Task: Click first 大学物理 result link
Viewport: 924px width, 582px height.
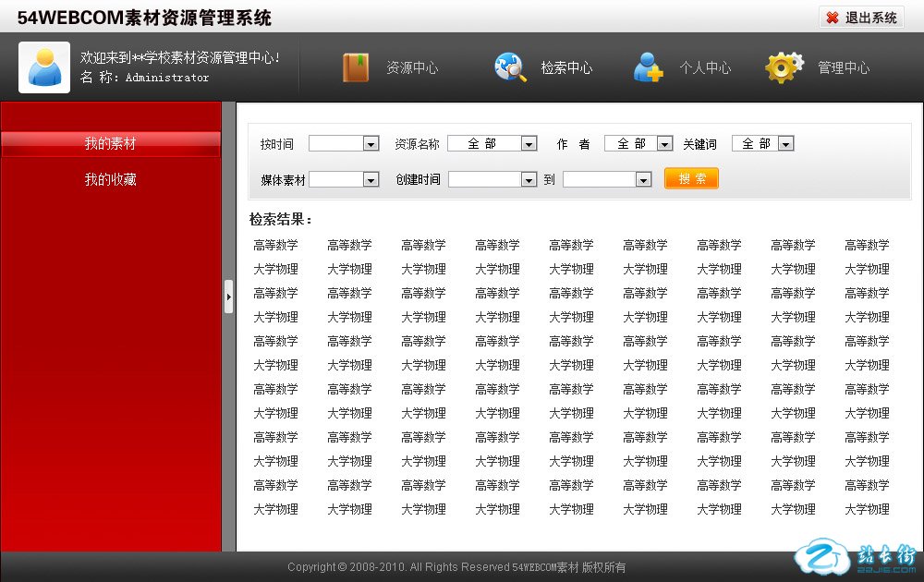Action: 275,270
